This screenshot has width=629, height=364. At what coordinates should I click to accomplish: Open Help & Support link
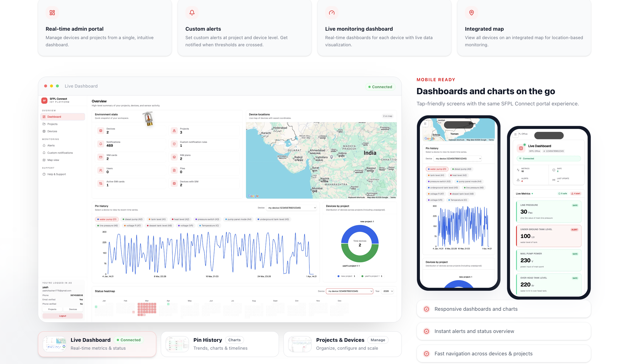(x=56, y=174)
